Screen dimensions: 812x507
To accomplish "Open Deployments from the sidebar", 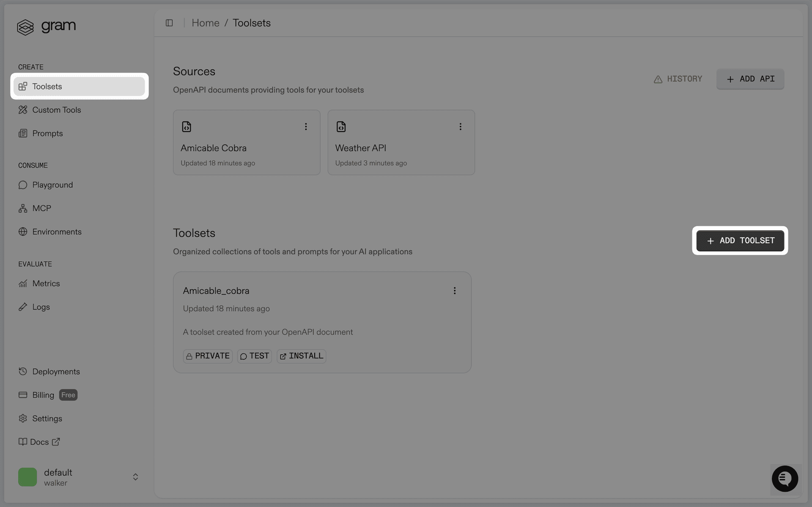I will (56, 371).
